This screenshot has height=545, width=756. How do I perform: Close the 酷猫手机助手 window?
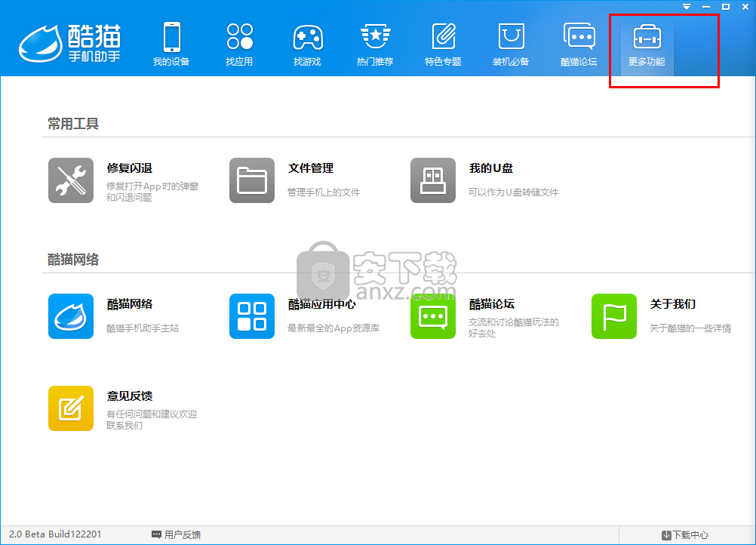745,7
